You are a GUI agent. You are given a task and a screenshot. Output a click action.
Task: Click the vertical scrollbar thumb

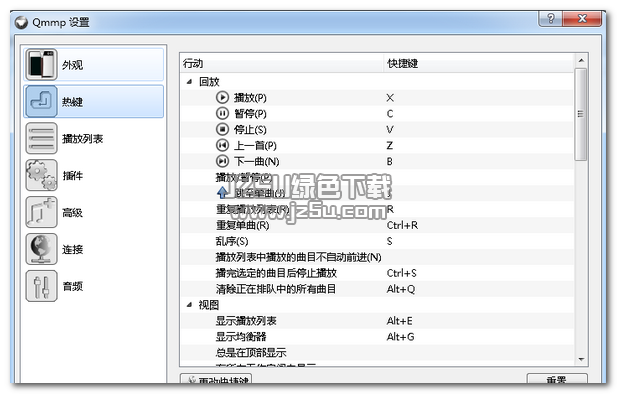[x=581, y=114]
